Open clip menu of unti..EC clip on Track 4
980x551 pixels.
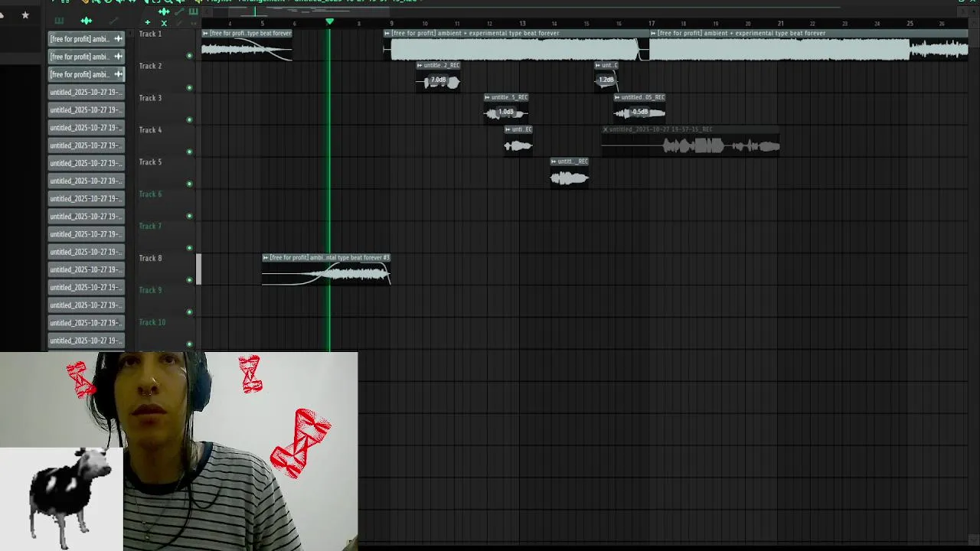pyautogui.click(x=508, y=130)
